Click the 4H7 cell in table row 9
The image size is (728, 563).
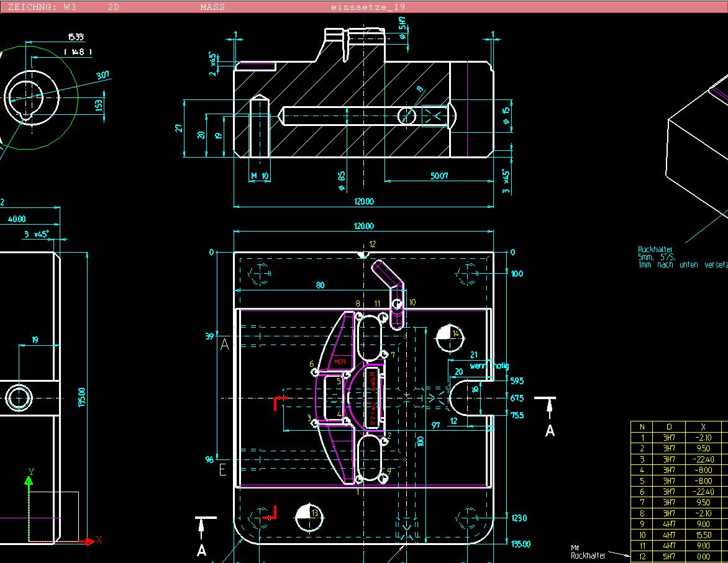669,524
